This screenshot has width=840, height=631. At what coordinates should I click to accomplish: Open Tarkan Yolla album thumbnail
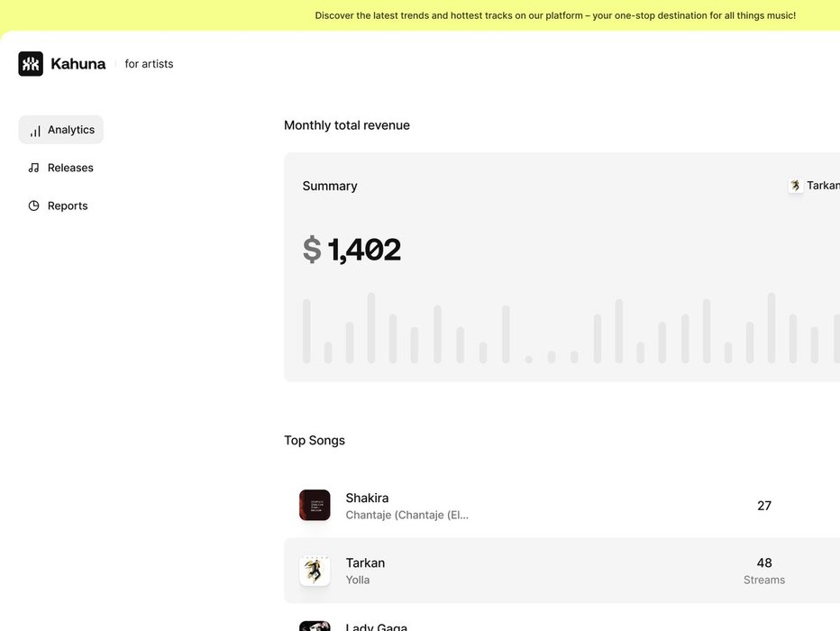[x=315, y=571]
